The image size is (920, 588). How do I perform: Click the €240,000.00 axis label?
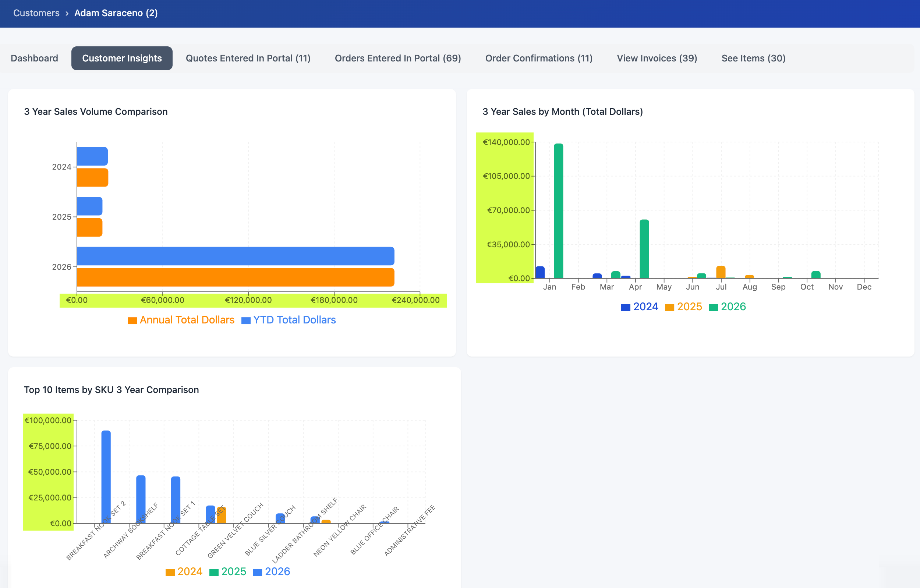[x=416, y=300]
